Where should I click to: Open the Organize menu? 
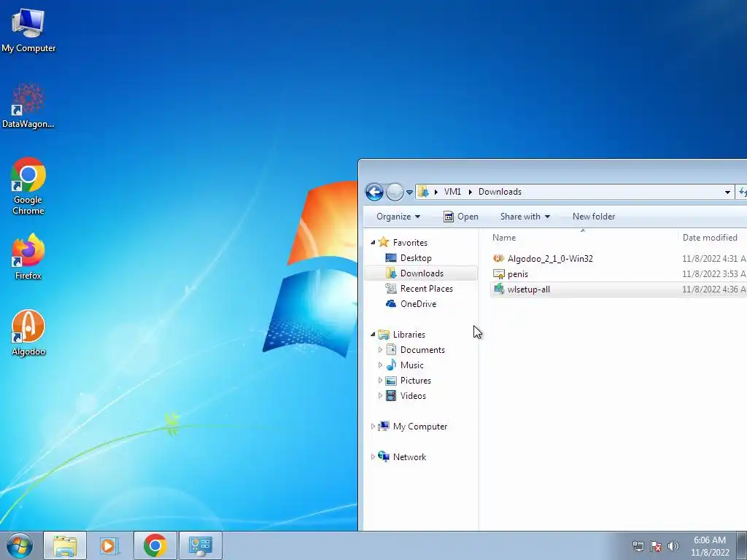(x=398, y=217)
